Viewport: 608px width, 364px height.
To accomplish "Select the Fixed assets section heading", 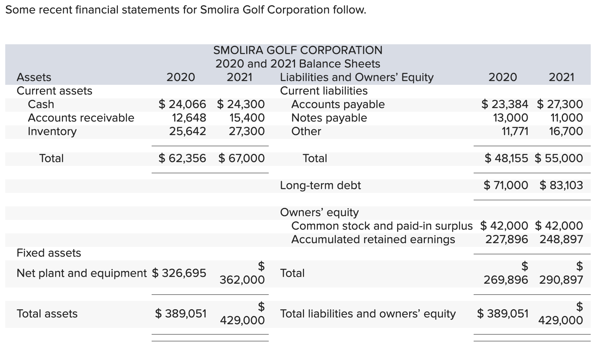I will pos(49,253).
